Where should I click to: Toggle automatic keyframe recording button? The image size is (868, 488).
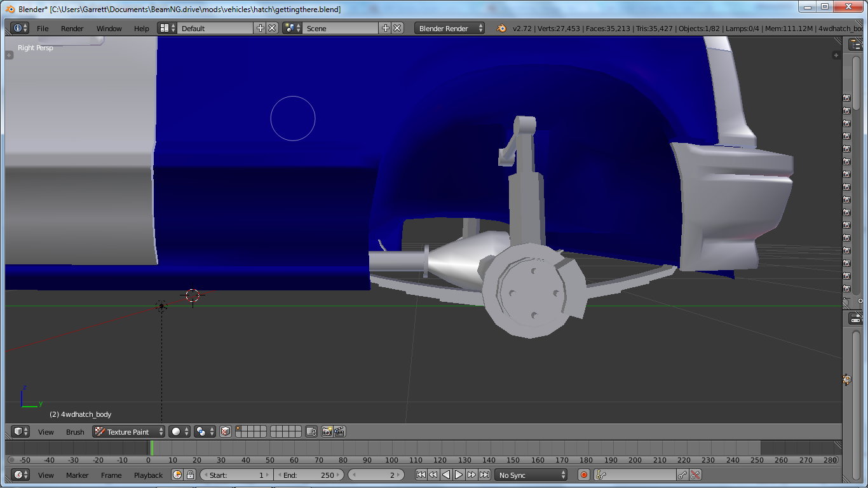584,475
